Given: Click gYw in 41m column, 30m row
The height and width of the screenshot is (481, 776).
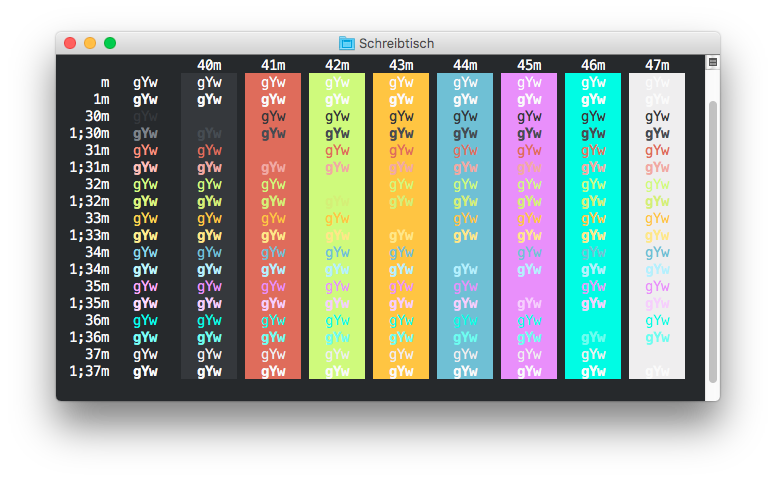Looking at the screenshot, I should [273, 117].
